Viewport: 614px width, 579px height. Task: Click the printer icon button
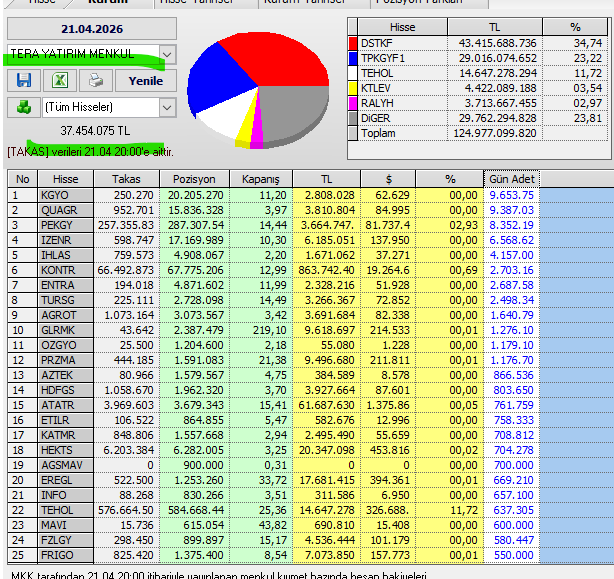(x=96, y=81)
